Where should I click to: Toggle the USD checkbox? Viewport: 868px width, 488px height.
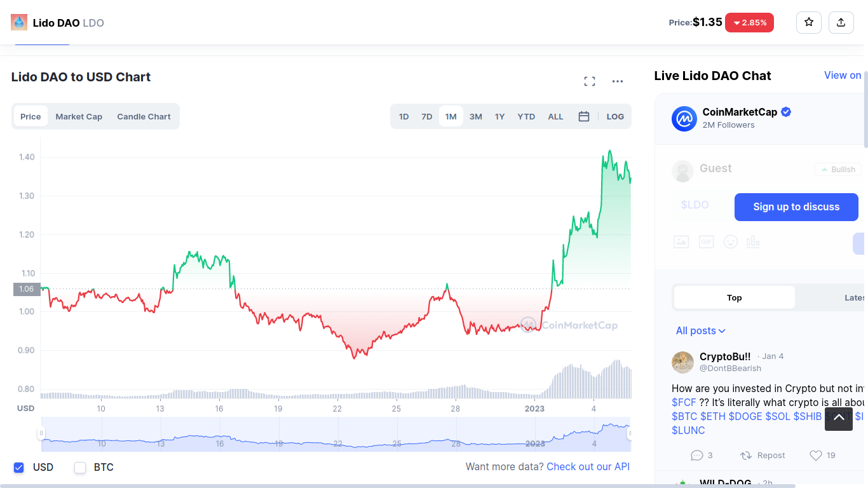tap(19, 468)
